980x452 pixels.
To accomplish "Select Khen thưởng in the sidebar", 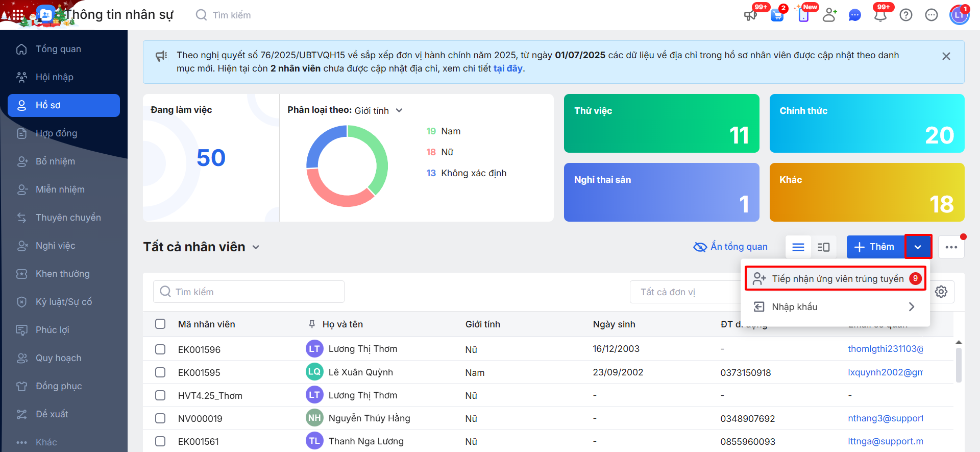I will click(64, 274).
